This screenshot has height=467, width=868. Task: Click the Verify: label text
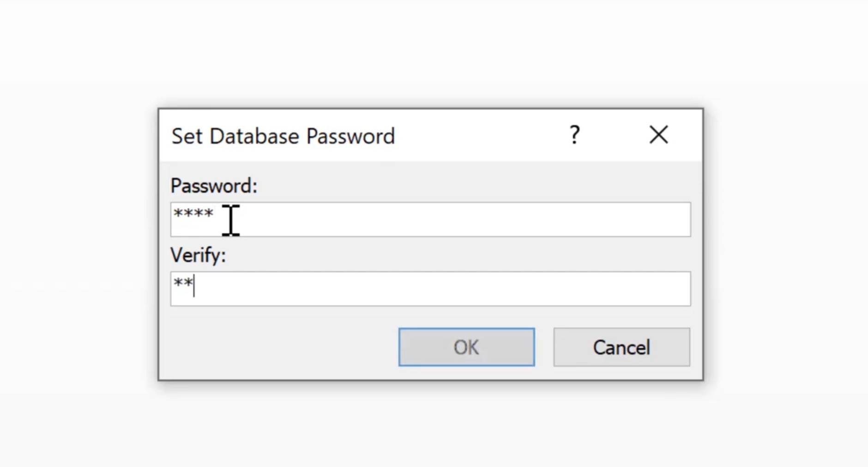coord(198,255)
